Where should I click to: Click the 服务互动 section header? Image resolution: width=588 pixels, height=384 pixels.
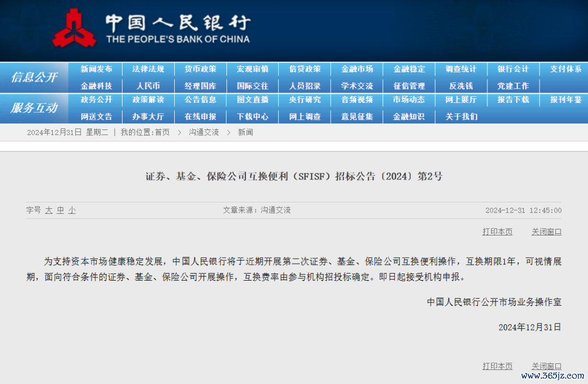tap(34, 108)
